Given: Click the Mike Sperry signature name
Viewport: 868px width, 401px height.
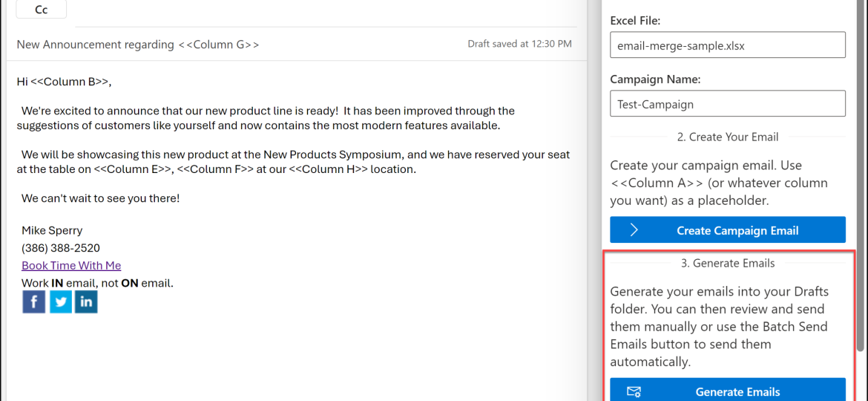Looking at the screenshot, I should pyautogui.click(x=52, y=230).
